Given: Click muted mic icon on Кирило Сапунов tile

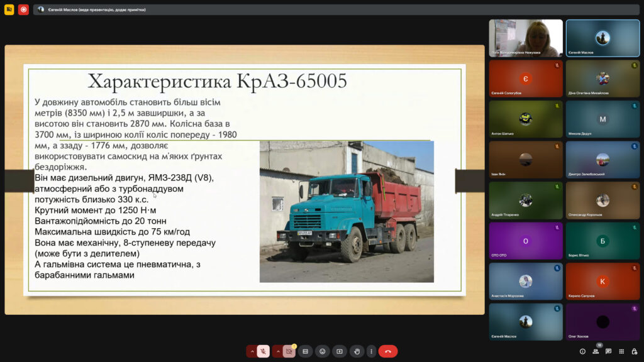Looking at the screenshot, I should pos(635,268).
